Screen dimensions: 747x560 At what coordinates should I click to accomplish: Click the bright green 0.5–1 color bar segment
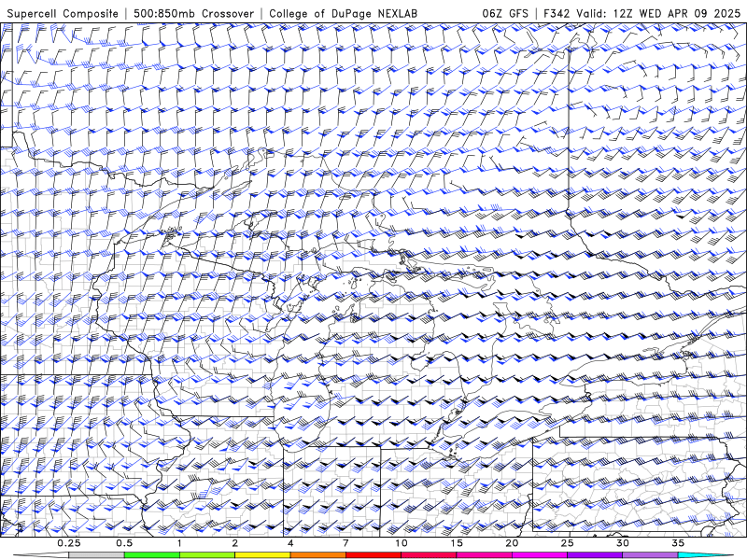click(151, 555)
